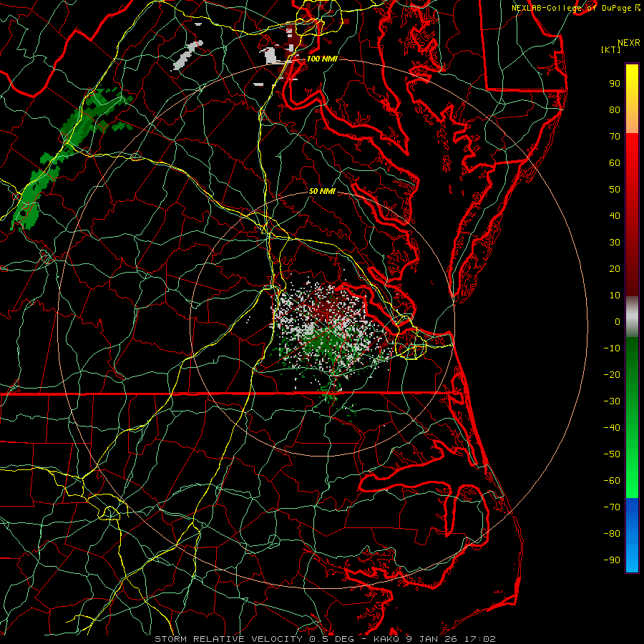Click the blue bottom segment of the color bar
The height and width of the screenshot is (644, 644).
click(632, 535)
